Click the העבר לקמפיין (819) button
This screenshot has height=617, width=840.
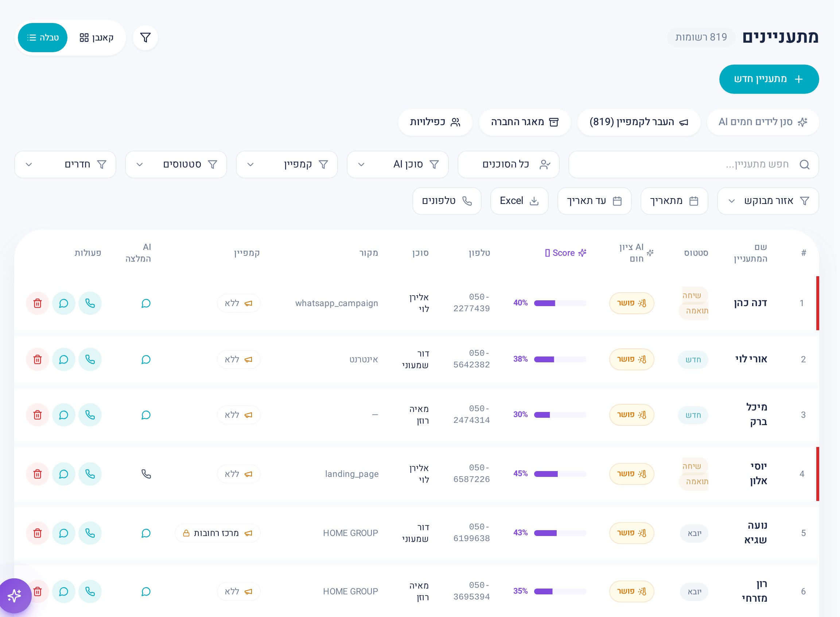(639, 122)
